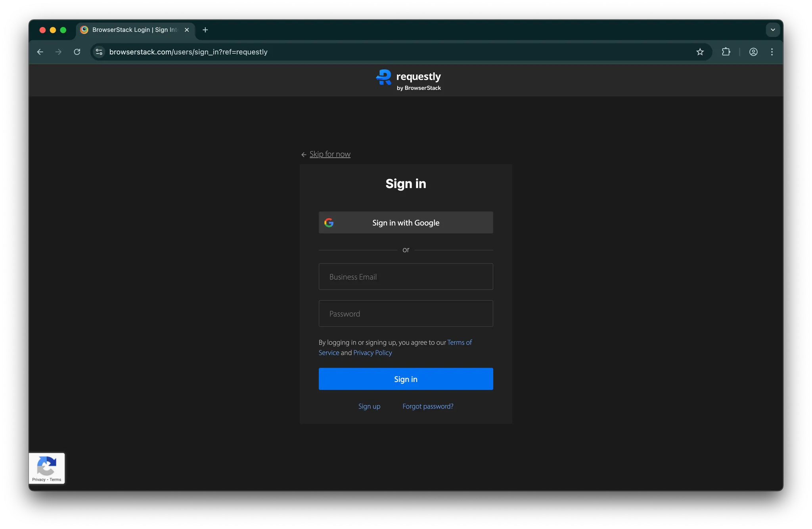Open the Forgot password? link
Image resolution: width=812 pixels, height=529 pixels.
click(x=428, y=406)
